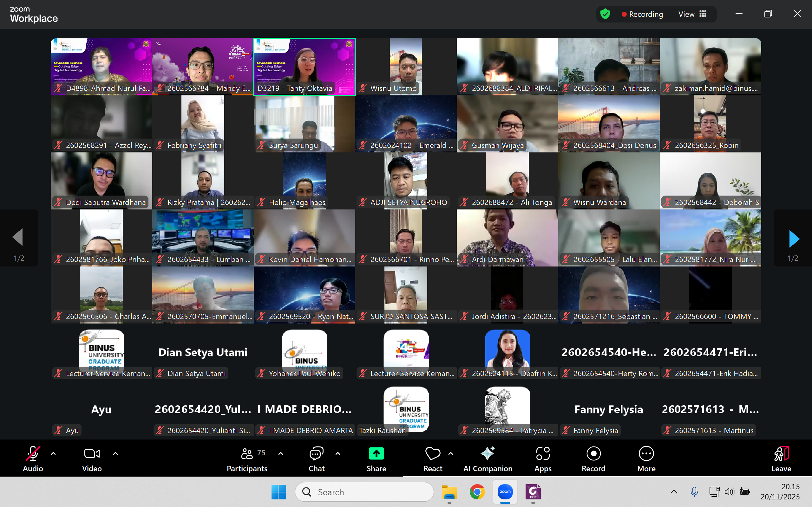
Task: Expand the arrow next to Participants
Action: coord(281,454)
